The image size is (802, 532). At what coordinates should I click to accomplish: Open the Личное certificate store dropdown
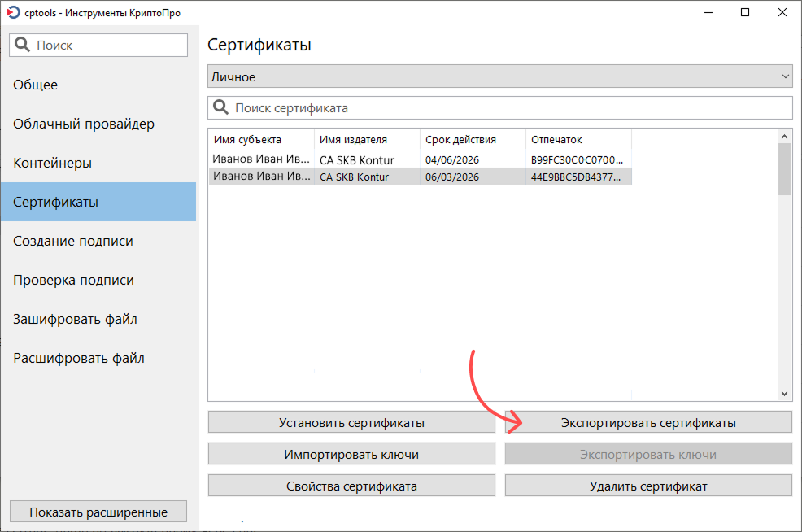pos(499,77)
